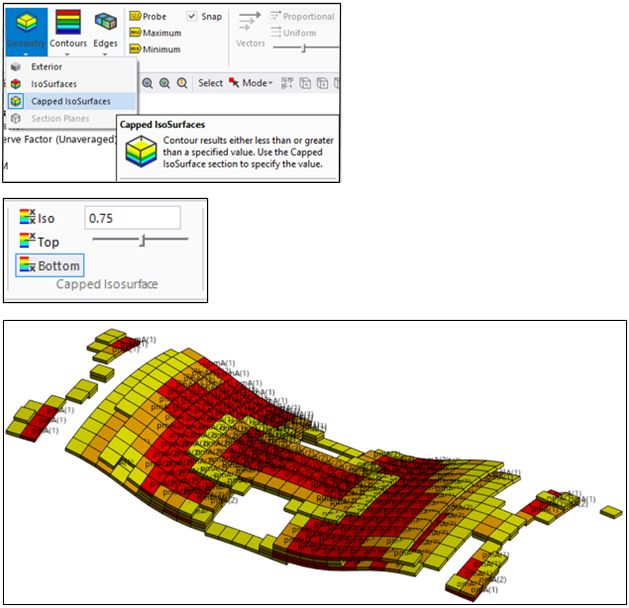Activate the Probe results tool
The image size is (629, 608).
tap(148, 16)
